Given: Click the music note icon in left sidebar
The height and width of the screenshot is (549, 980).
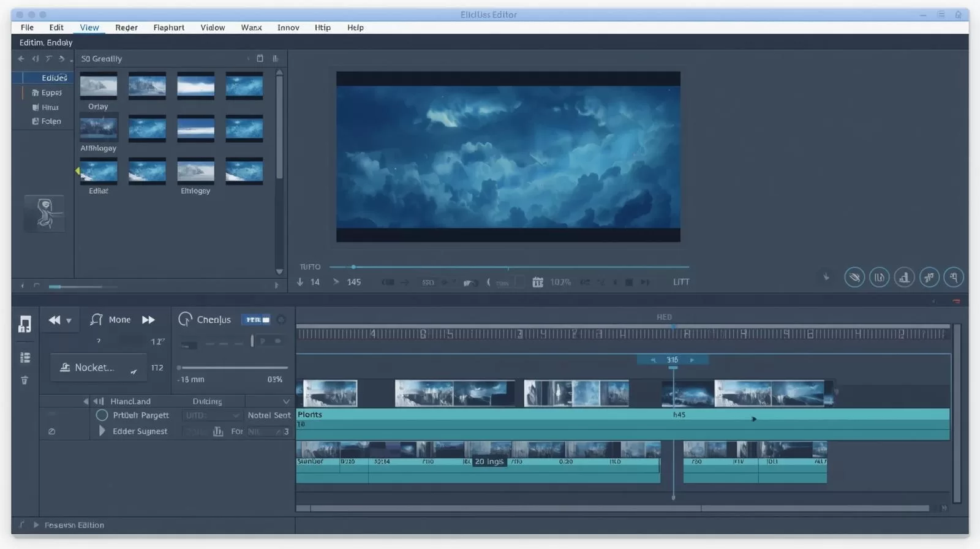Looking at the screenshot, I should (x=24, y=324).
